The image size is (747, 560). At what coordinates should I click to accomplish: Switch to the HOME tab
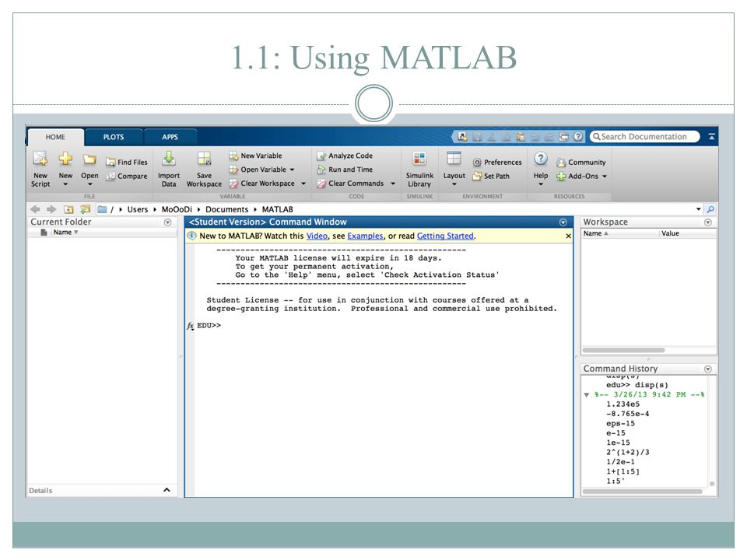coord(55,137)
